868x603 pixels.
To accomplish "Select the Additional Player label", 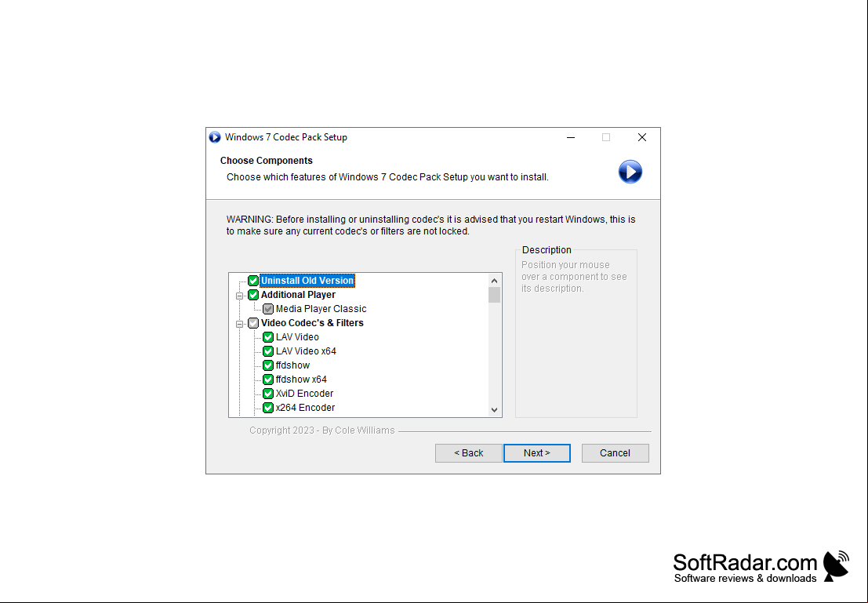I will 299,295.
